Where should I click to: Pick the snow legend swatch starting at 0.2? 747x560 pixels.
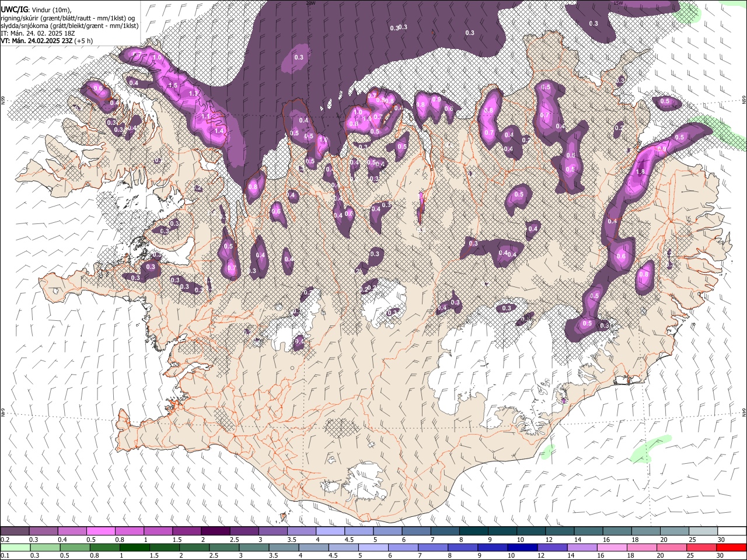tap(15, 531)
